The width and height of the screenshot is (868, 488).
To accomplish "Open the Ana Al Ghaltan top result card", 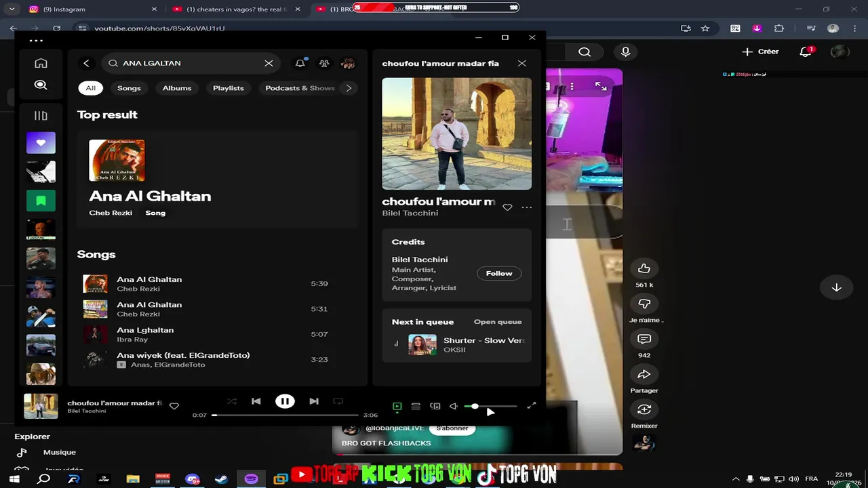I will point(218,179).
